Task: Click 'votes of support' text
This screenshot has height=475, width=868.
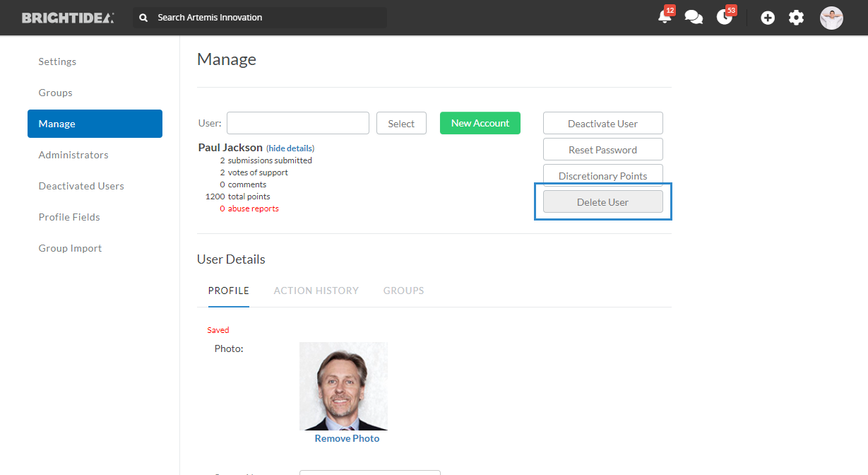Action: tap(258, 172)
